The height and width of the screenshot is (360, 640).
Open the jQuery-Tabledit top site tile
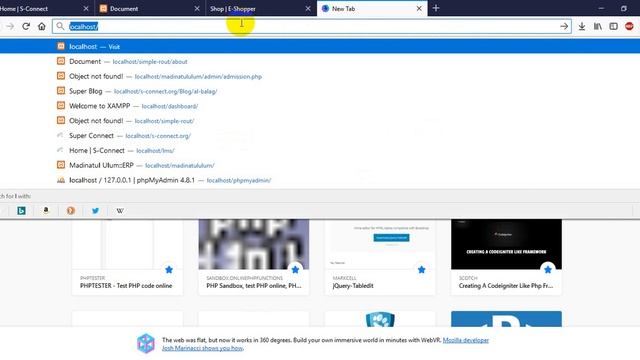point(380,257)
